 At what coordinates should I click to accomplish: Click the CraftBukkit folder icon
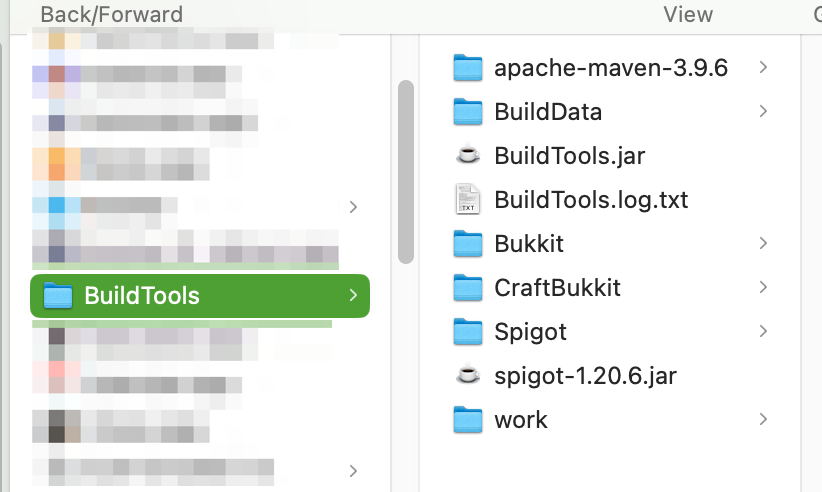pos(468,288)
